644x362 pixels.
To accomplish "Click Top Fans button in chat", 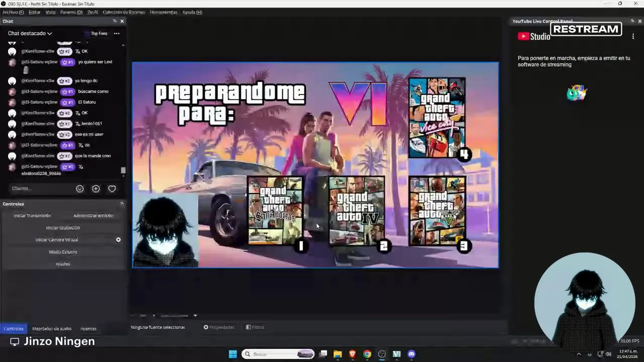I will 97,34.
